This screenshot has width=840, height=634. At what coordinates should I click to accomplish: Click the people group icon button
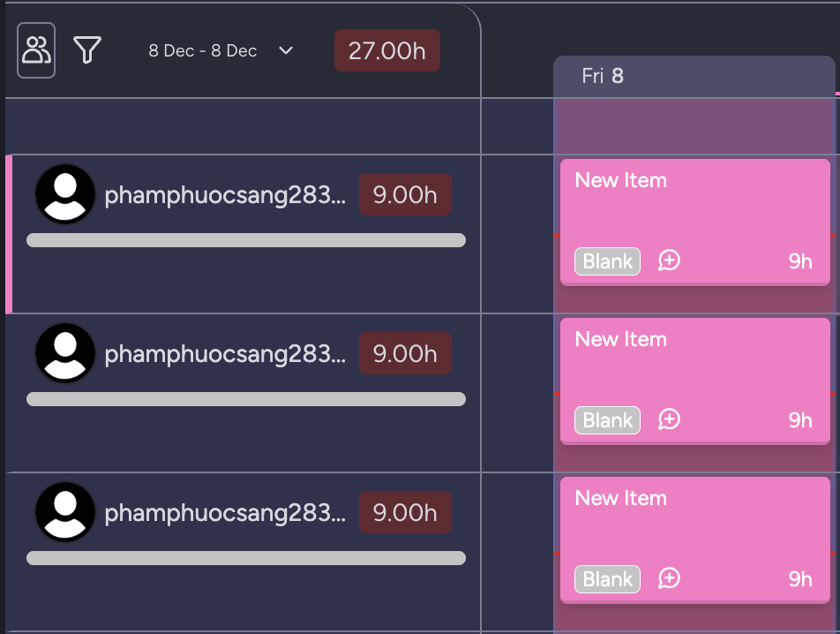tap(36, 50)
